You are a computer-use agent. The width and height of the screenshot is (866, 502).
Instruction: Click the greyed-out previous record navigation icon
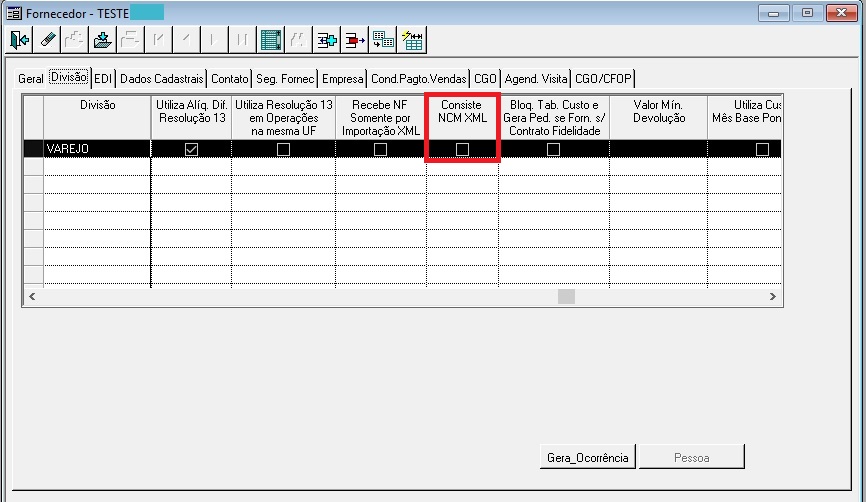[187, 40]
